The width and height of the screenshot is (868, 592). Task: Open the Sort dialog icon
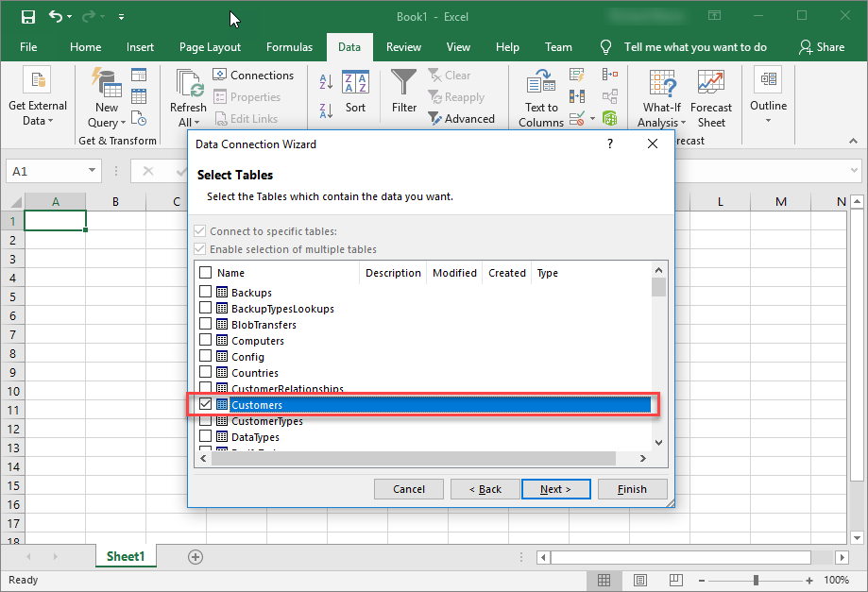tap(355, 84)
